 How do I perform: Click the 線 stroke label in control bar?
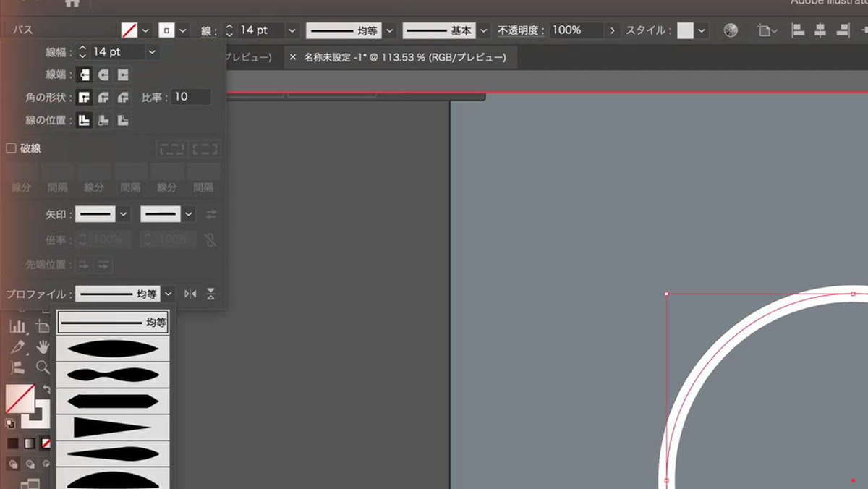tap(208, 30)
